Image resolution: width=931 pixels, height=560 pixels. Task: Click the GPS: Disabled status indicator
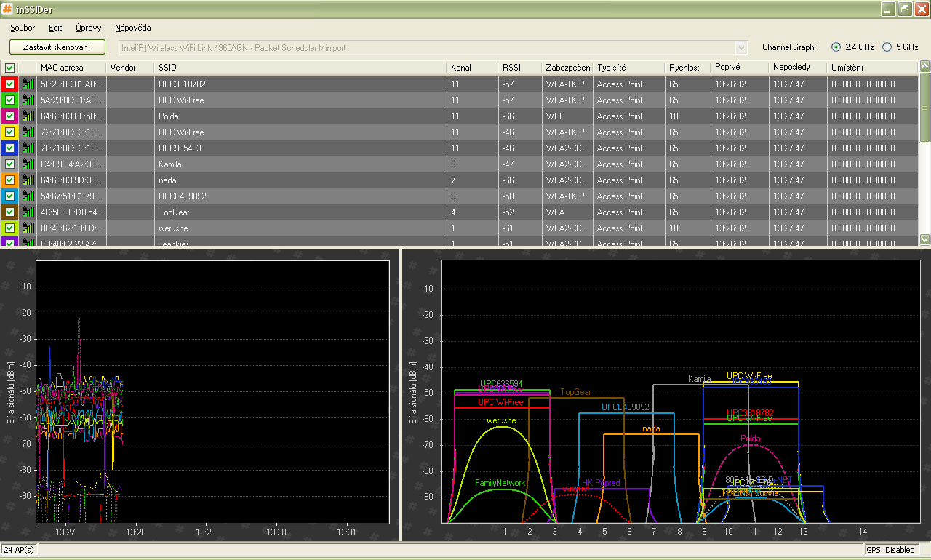point(890,550)
